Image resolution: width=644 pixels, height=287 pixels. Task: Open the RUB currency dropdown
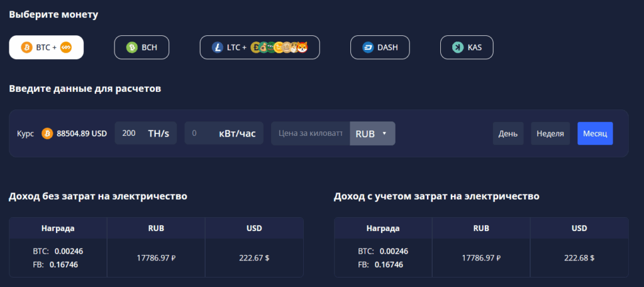pos(372,133)
